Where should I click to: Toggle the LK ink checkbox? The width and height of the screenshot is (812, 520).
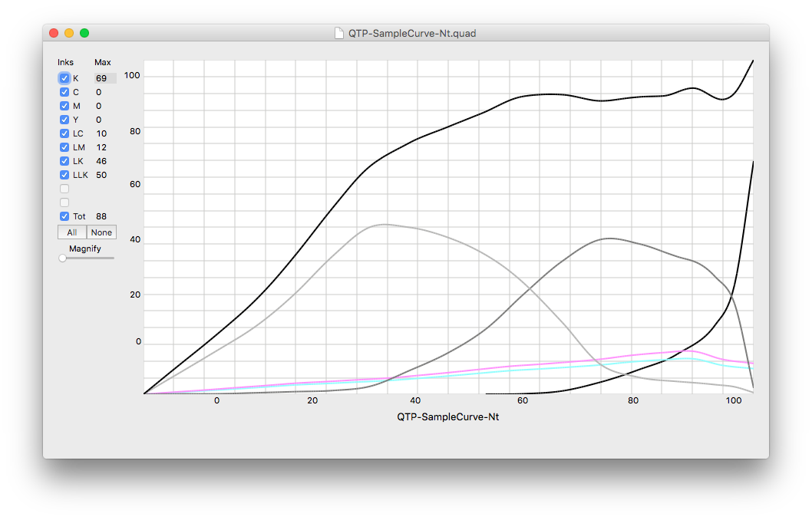[x=64, y=161]
